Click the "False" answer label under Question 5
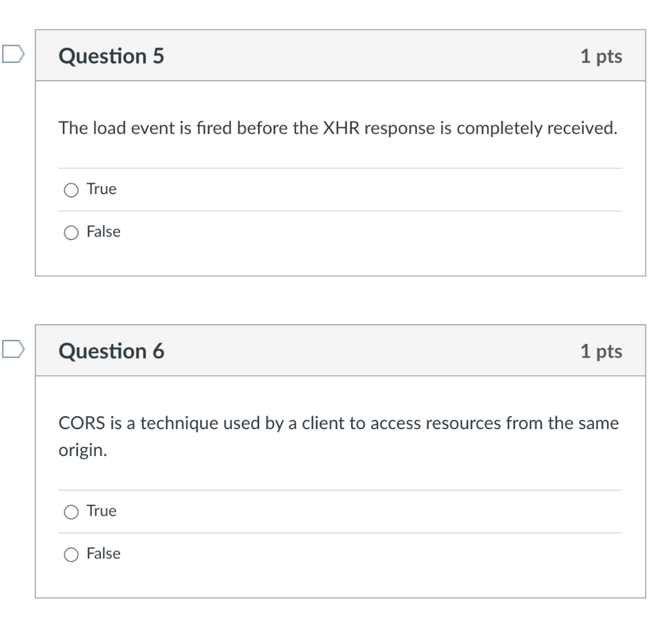This screenshot has height=626, width=672. (104, 232)
